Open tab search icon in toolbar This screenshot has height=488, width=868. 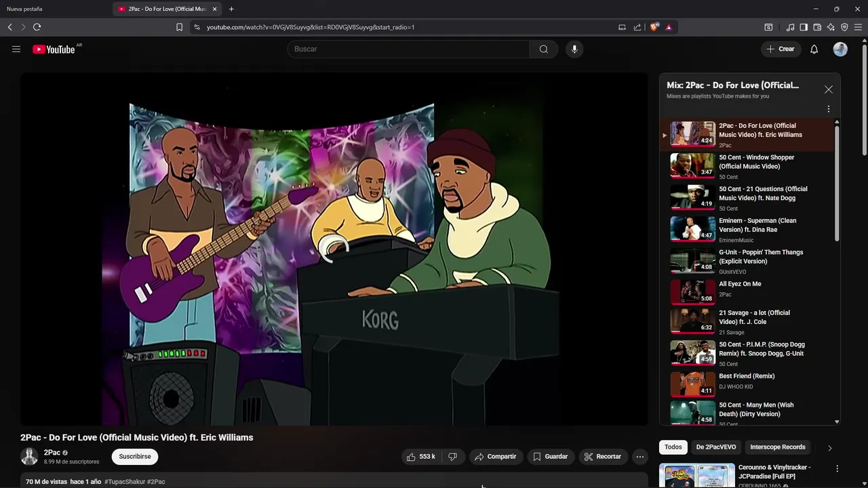[768, 27]
